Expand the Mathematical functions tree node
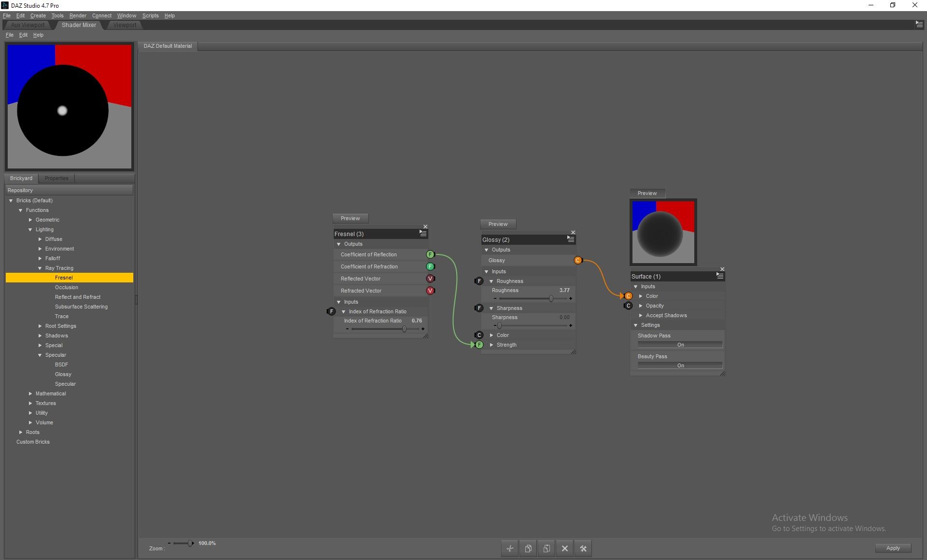Screen dimensions: 927x560 click(30, 393)
